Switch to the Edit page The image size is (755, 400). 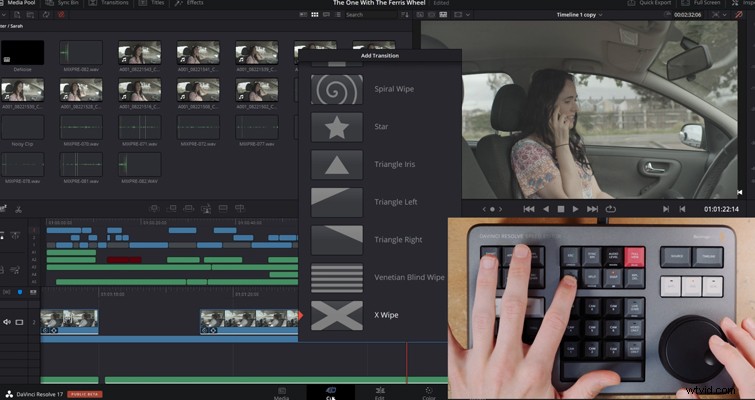(x=380, y=392)
